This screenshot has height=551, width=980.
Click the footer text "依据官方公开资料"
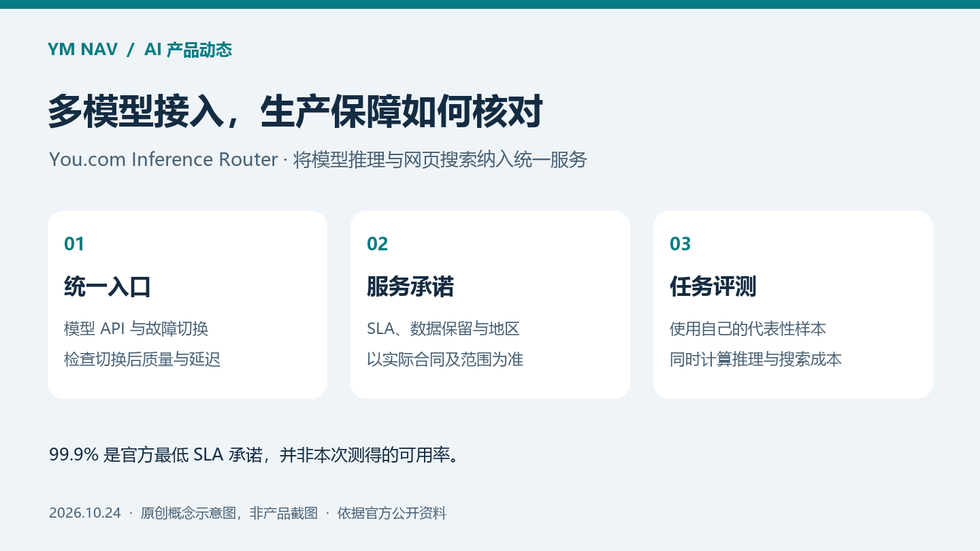pyautogui.click(x=392, y=513)
